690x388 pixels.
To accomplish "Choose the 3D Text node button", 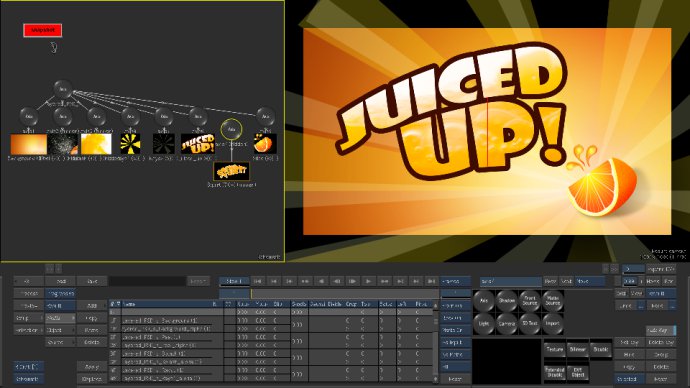I will 529,324.
